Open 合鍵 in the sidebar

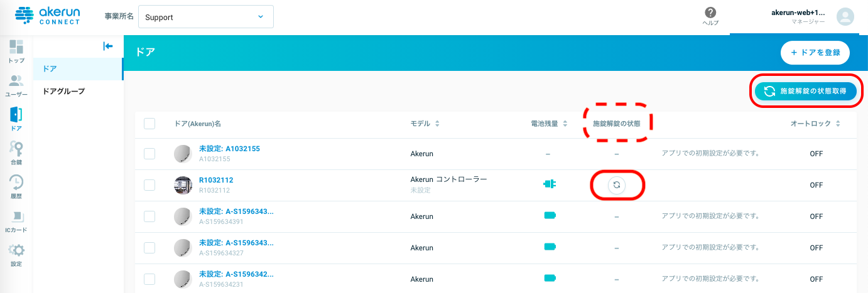coord(16,153)
